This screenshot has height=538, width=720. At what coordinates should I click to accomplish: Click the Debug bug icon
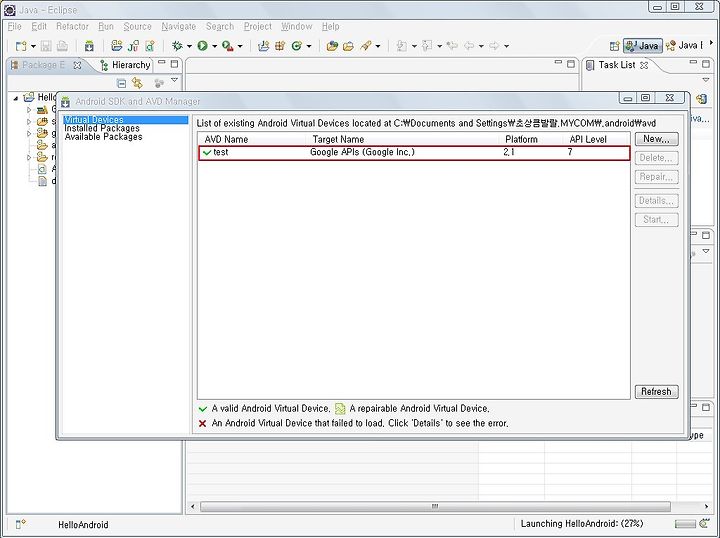click(x=177, y=46)
